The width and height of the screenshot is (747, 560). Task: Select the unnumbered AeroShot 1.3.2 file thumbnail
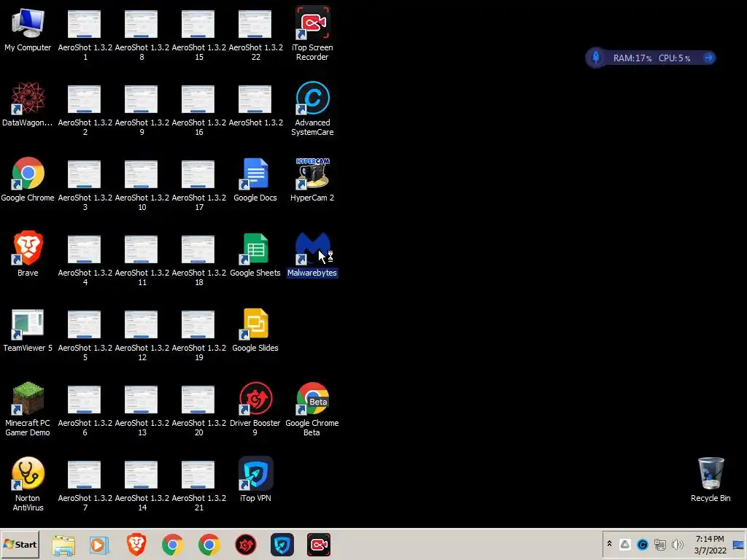pos(255,99)
